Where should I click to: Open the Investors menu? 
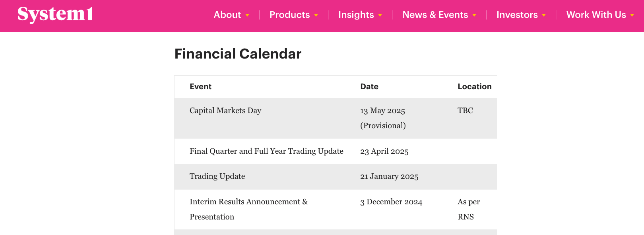coord(517,15)
